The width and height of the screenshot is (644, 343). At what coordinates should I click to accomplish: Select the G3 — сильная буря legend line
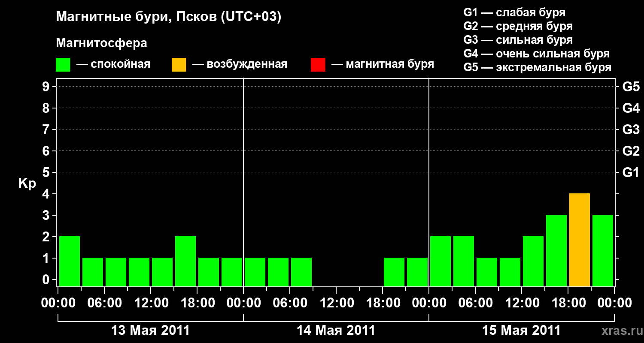coord(518,40)
